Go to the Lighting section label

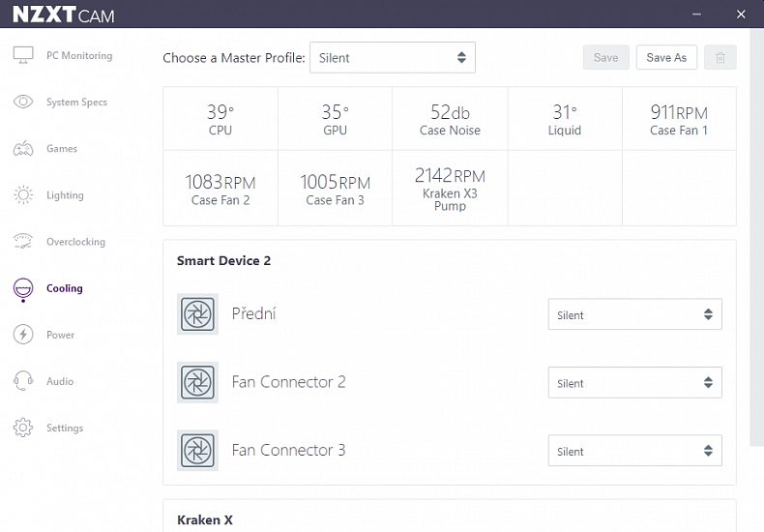point(65,195)
